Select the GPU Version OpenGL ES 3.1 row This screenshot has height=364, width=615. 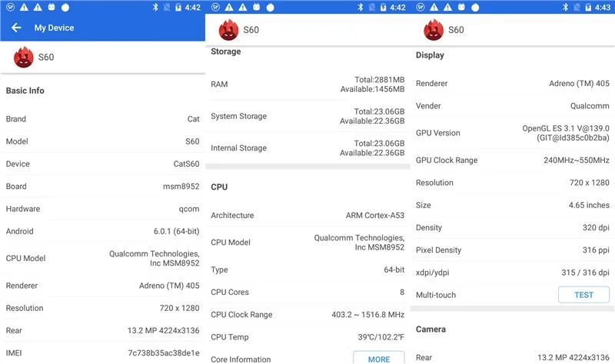tap(513, 133)
